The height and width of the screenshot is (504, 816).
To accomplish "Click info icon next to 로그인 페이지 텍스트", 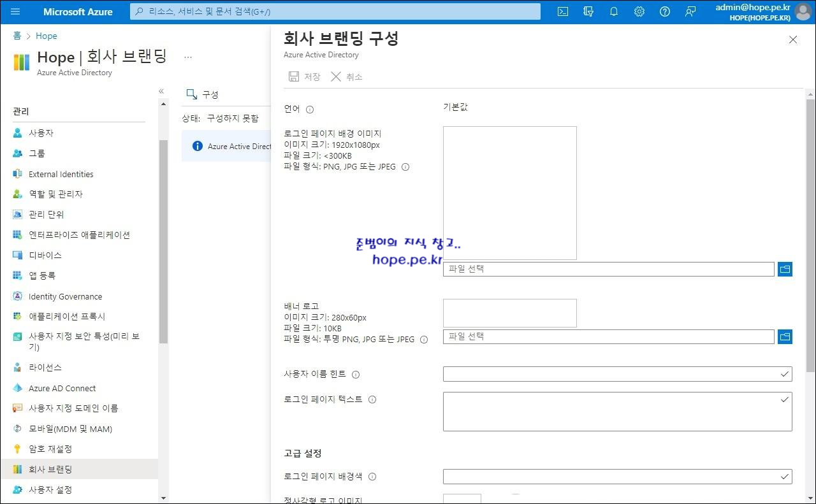I will point(372,400).
